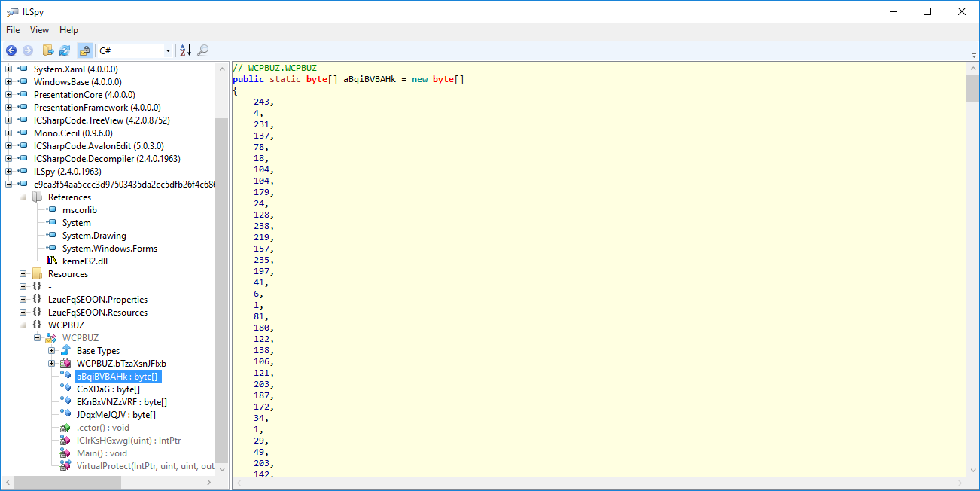Open the File menu
This screenshot has width=980, height=491.
[x=13, y=30]
